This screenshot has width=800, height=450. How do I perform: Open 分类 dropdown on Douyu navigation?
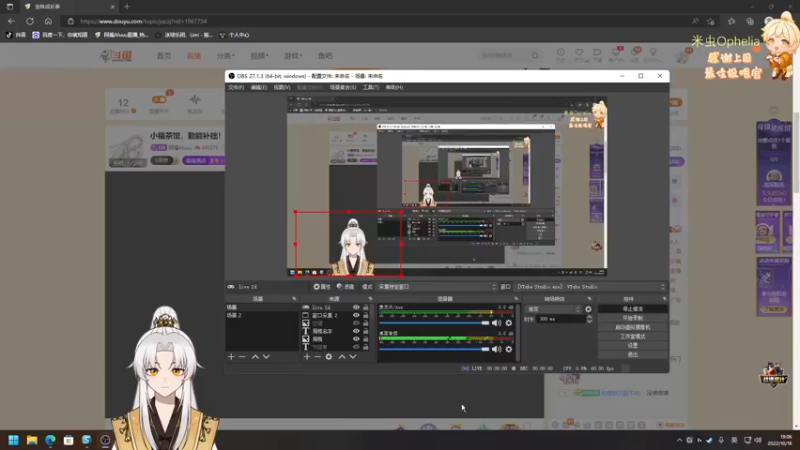click(x=226, y=56)
